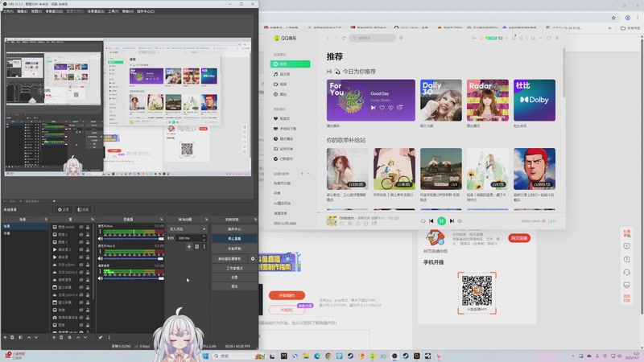Click the QQ Music search field
This screenshot has height=362, width=644.
click(x=373, y=38)
